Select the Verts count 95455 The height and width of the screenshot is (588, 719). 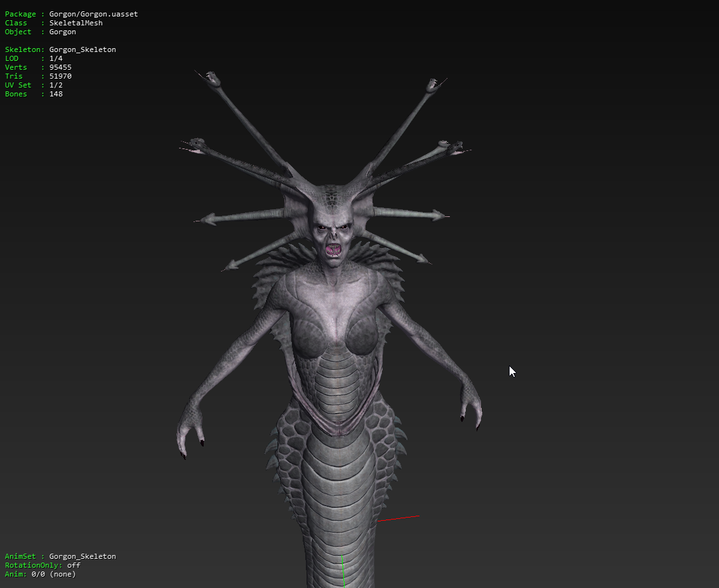pos(60,67)
